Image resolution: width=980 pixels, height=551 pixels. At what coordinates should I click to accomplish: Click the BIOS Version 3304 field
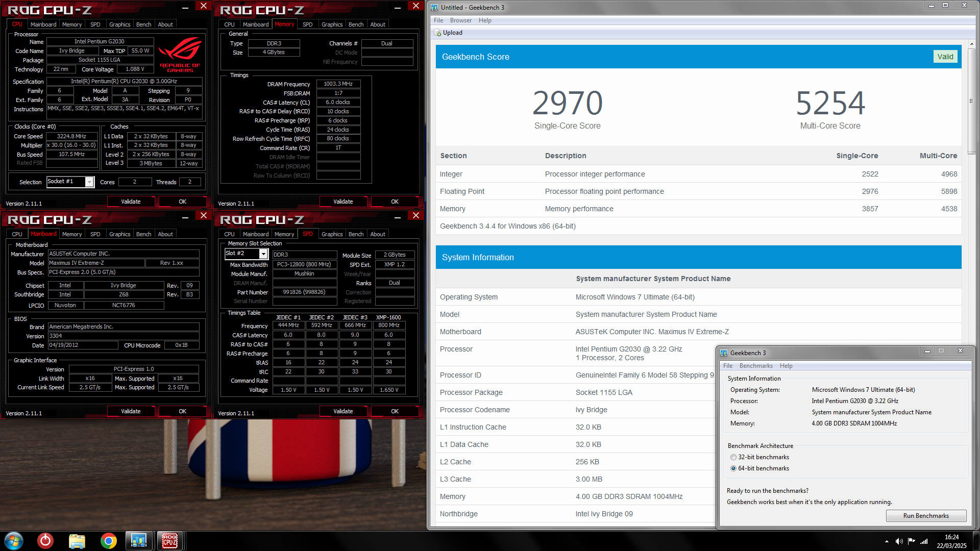[x=124, y=336]
